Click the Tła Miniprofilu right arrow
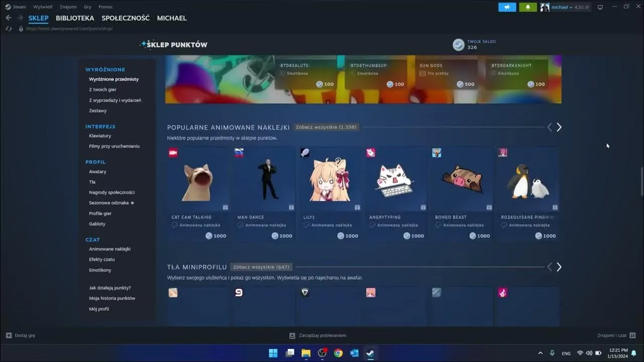The width and height of the screenshot is (644, 362). coord(558,267)
